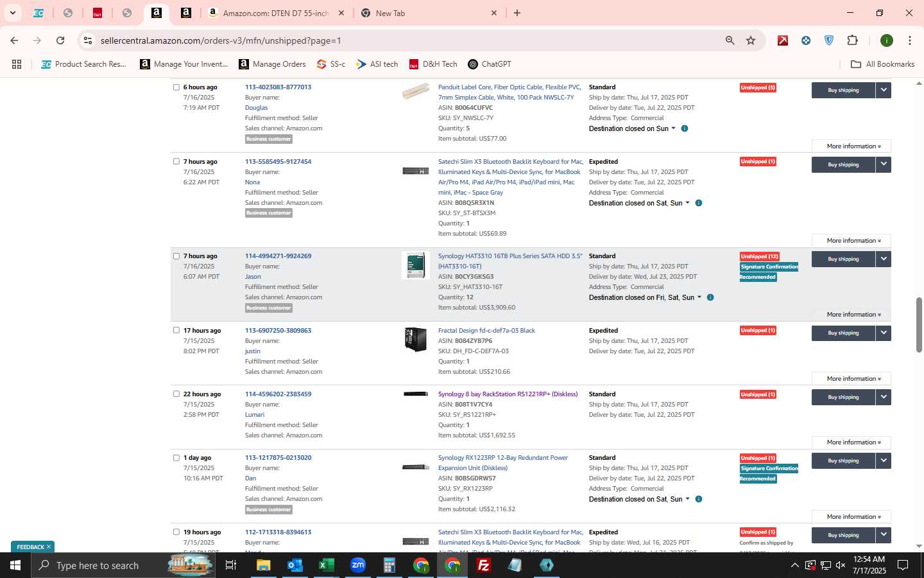Open the zoom magnifier icon in address bar

click(730, 40)
